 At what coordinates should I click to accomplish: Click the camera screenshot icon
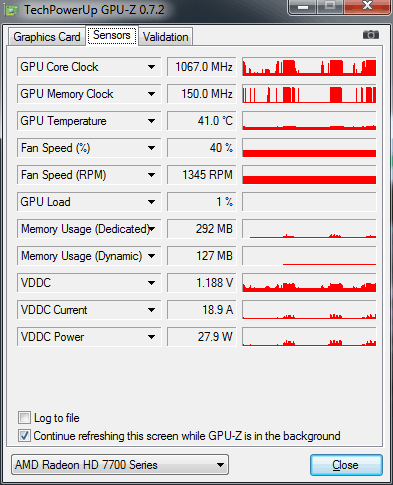coord(371,35)
